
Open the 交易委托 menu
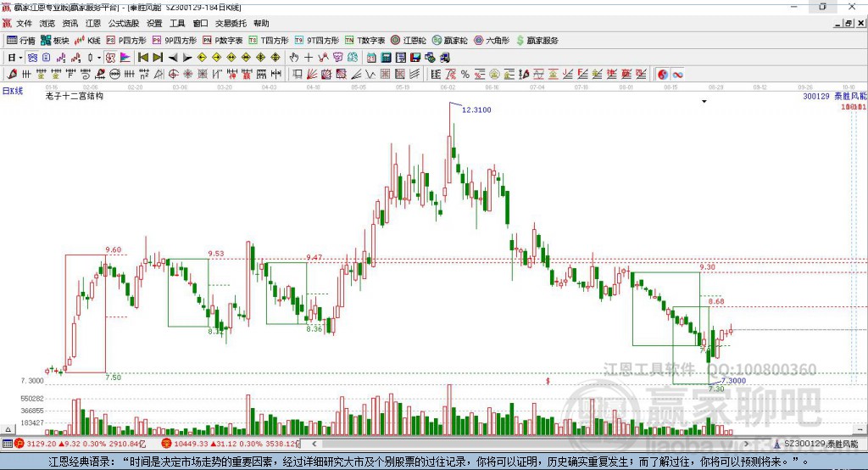[231, 23]
